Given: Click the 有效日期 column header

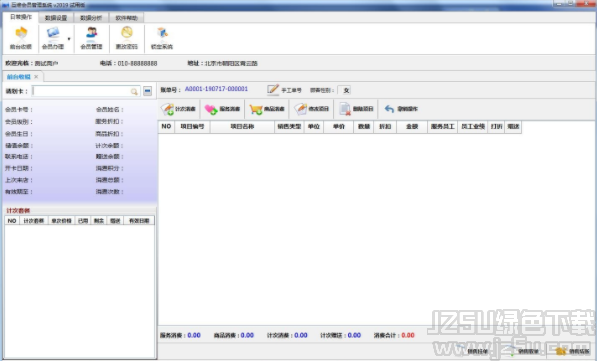Looking at the screenshot, I should click(139, 221).
